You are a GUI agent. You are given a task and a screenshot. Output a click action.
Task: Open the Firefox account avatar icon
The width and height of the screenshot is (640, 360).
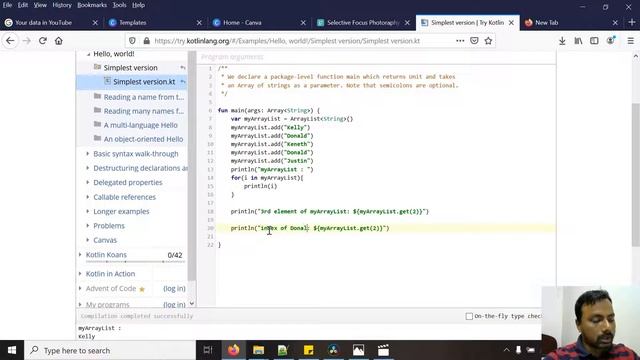coord(611,40)
